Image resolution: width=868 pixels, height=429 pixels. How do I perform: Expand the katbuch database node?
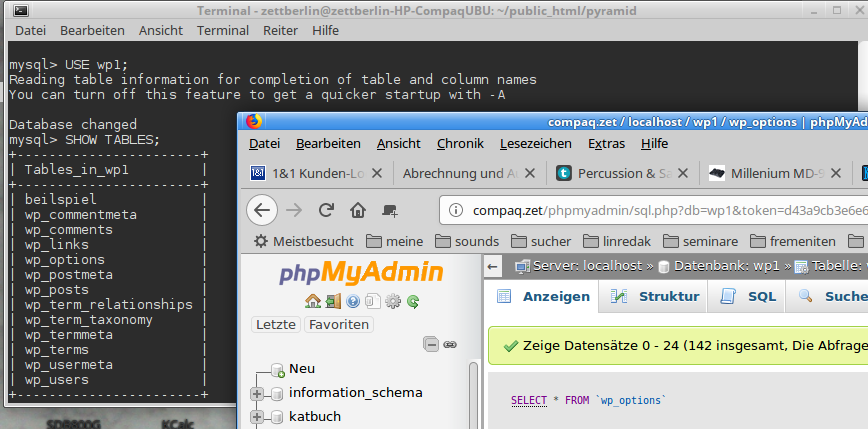point(257,417)
